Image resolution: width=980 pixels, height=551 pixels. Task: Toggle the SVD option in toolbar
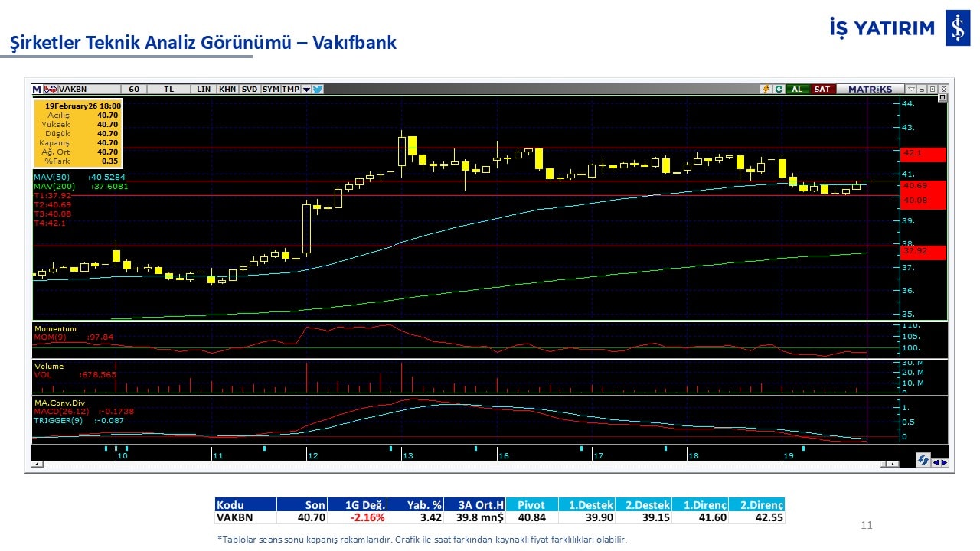(250, 89)
